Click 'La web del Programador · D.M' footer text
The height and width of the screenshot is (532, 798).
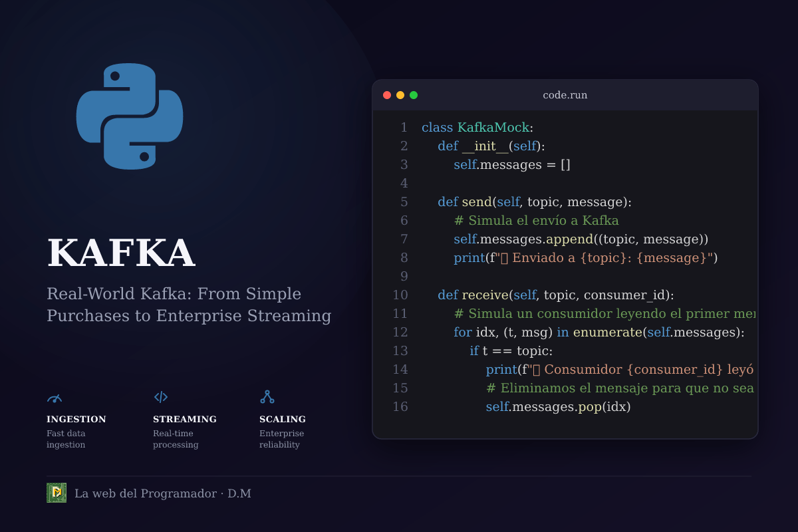pos(163,493)
